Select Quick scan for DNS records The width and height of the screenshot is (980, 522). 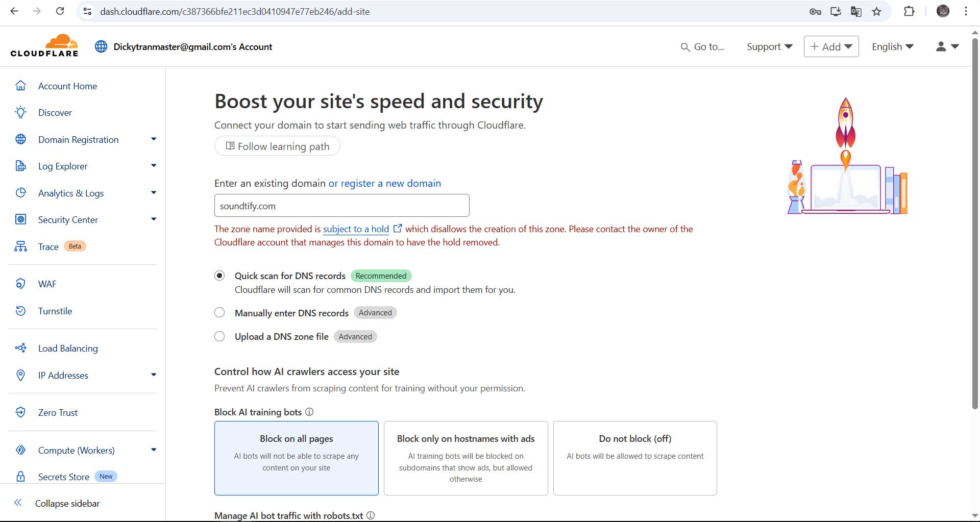coord(219,276)
